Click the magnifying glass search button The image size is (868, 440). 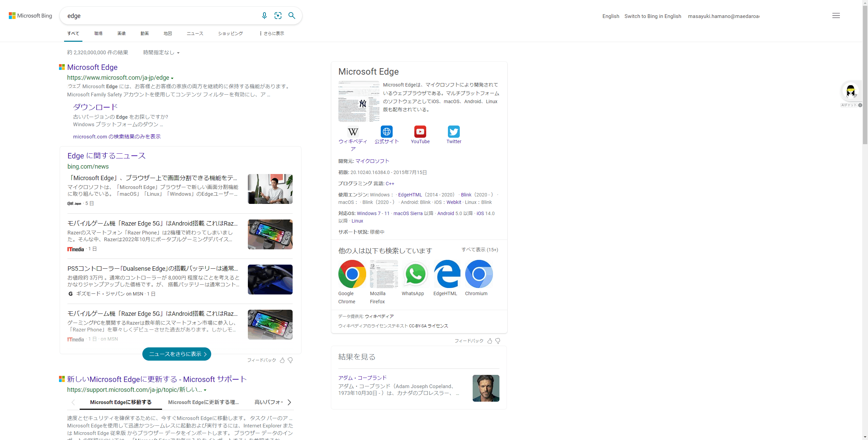(292, 16)
